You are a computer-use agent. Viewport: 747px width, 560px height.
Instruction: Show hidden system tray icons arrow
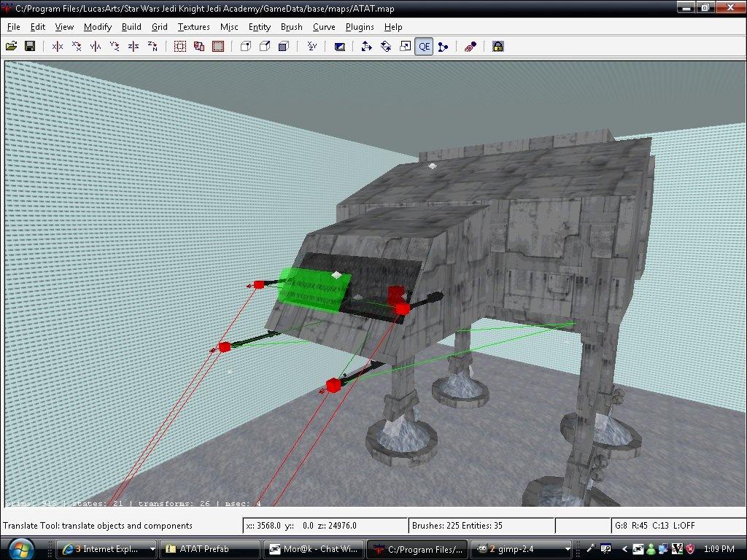(625, 549)
